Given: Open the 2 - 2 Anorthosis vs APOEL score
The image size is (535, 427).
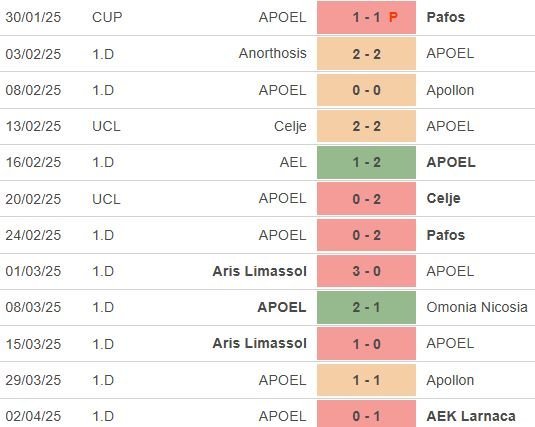Looking at the screenshot, I should 366,54.
